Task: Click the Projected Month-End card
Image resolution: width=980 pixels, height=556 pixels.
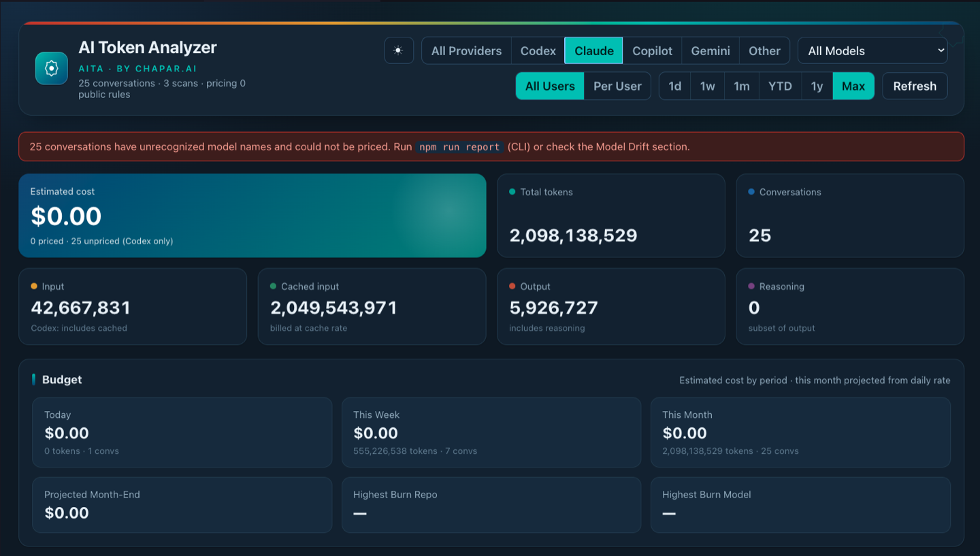Action: 182,505
